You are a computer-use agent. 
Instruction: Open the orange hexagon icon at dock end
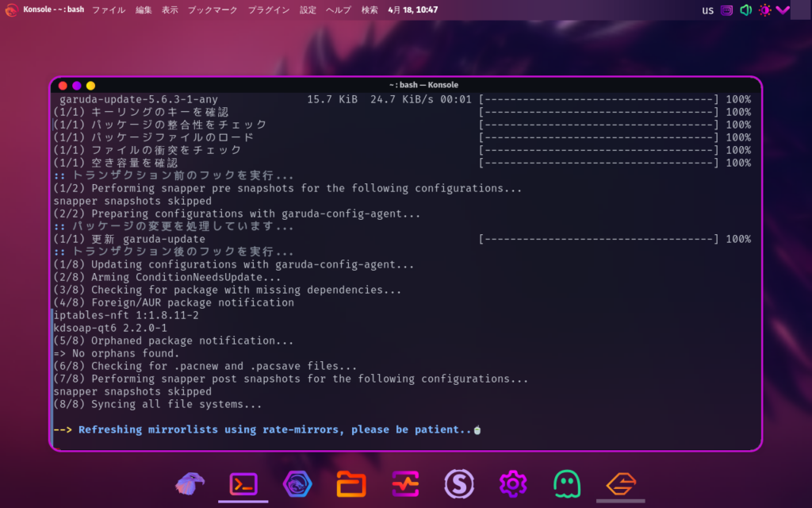(620, 483)
